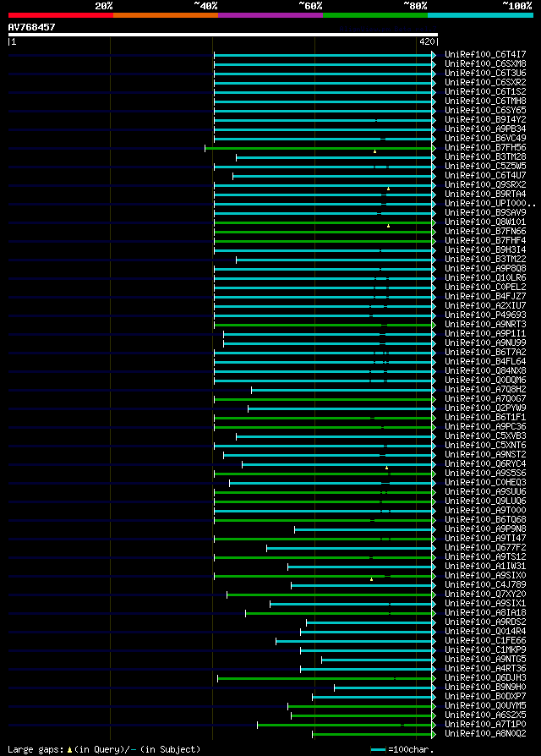Viewport: 541px width, 756px height.
Task: Click UniRef100_A9T000 text
Action: tap(485, 510)
